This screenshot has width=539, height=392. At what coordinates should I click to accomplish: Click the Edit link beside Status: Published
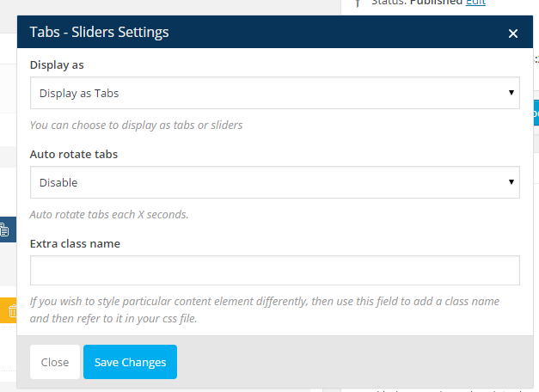tap(475, 3)
